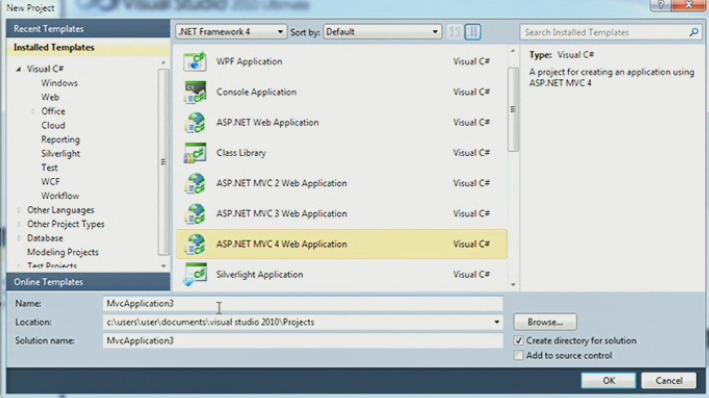Viewport: 709px width, 398px height.
Task: Select the Workflow template category
Action: (60, 196)
